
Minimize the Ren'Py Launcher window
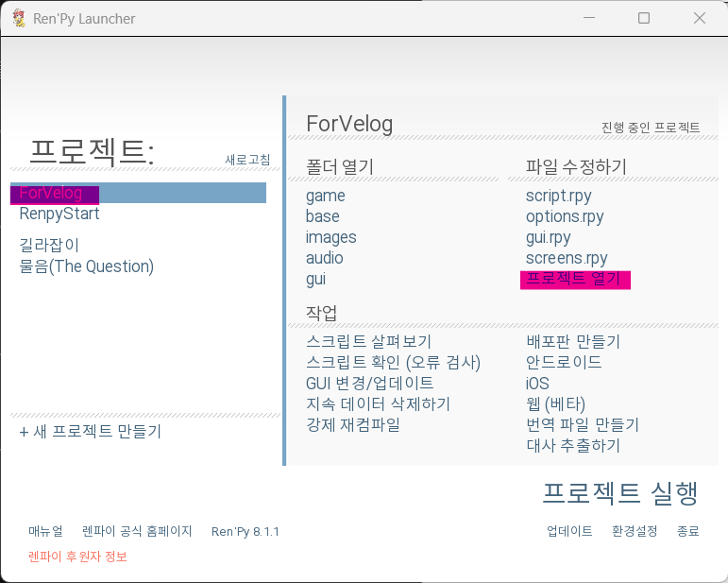pyautogui.click(x=589, y=18)
